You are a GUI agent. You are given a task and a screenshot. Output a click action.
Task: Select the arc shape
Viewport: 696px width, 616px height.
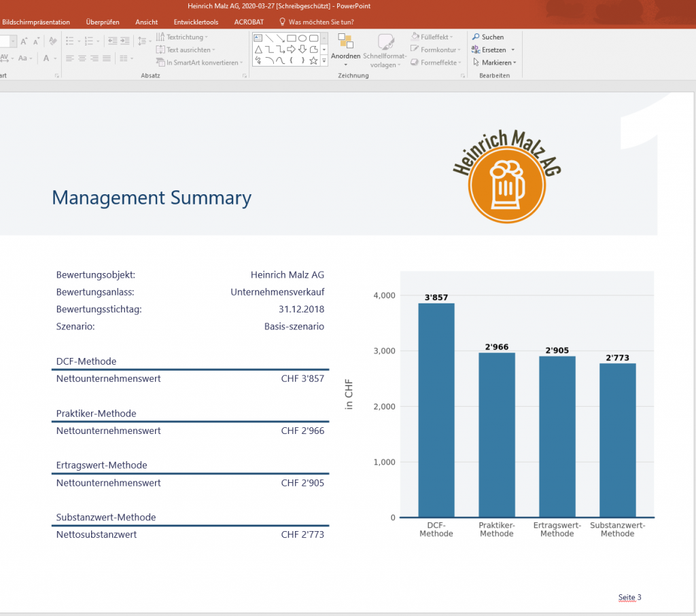coord(269,60)
